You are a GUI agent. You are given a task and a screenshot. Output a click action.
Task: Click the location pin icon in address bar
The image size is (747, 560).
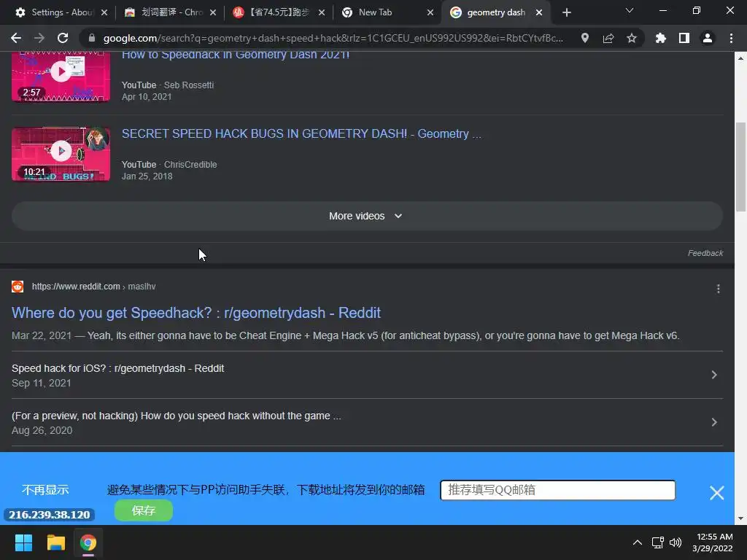(x=584, y=38)
